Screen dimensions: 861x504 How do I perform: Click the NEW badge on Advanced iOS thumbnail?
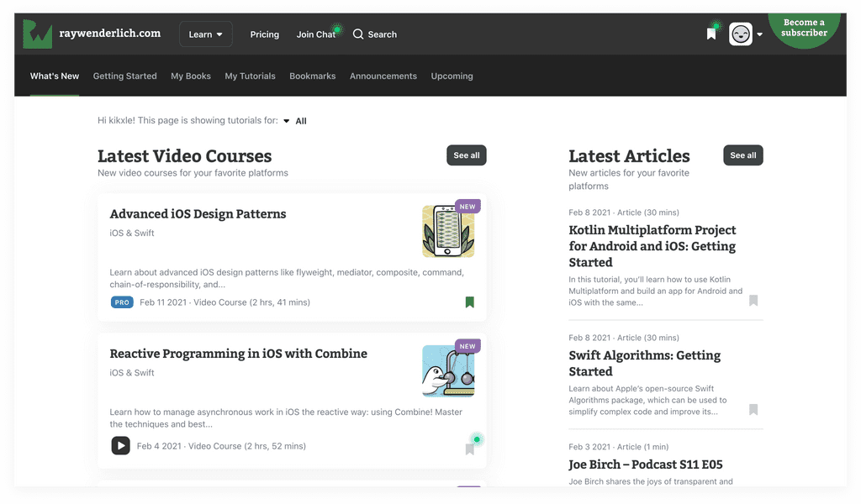[x=467, y=206]
